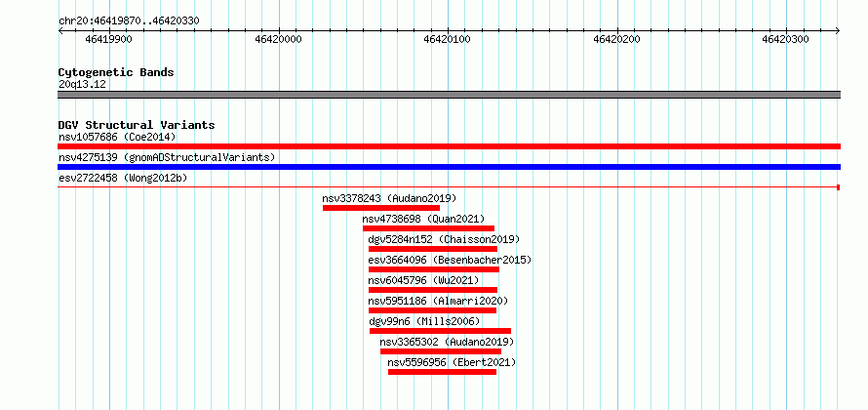Click the red bar under nsv5951186

point(432,310)
